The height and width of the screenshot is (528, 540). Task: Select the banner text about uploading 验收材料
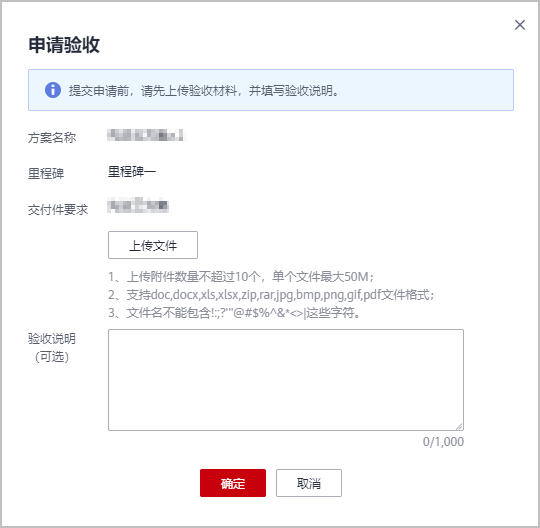204,91
